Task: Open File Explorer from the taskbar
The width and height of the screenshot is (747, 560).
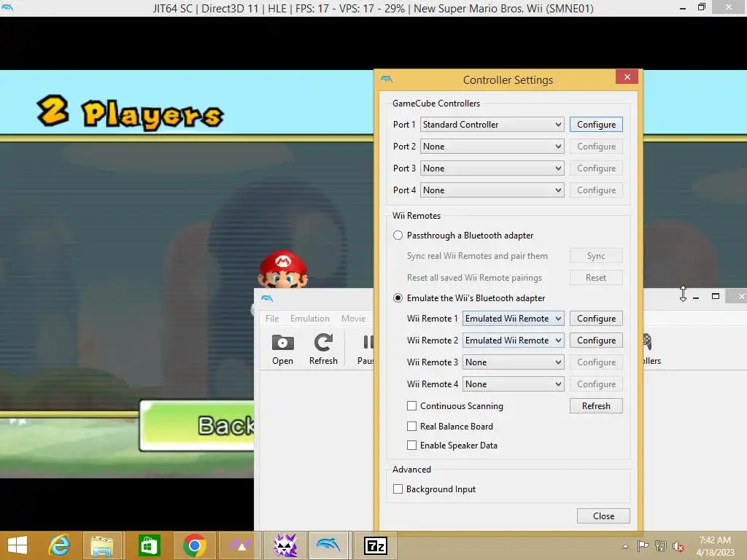Action: 102,545
